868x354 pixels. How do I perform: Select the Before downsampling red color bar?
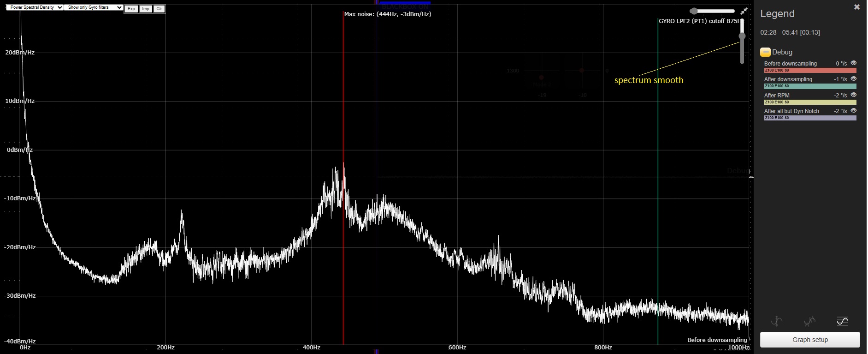click(810, 71)
